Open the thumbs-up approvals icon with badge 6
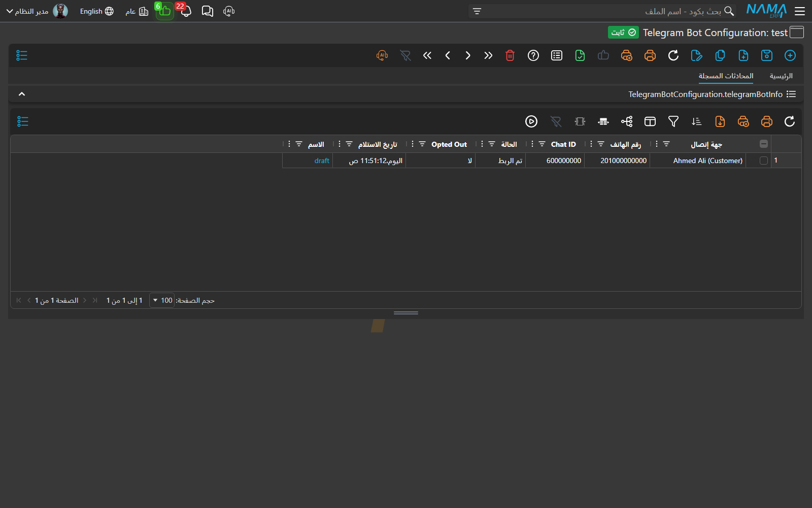Screen dimensions: 812x508 [164, 11]
